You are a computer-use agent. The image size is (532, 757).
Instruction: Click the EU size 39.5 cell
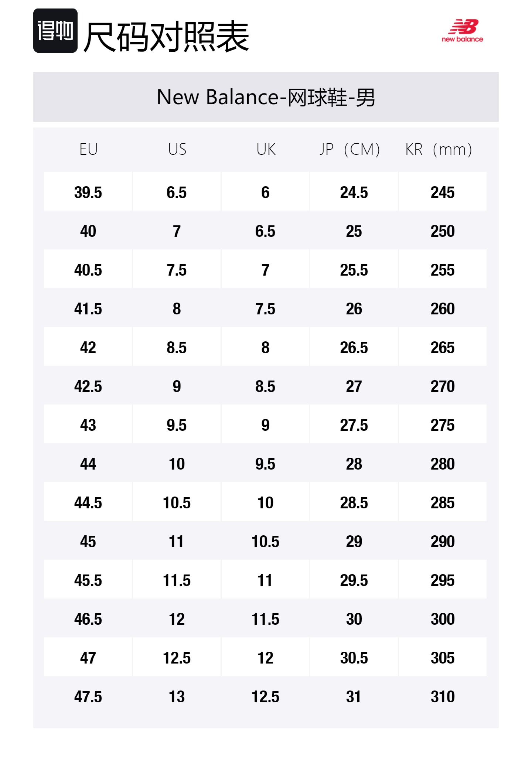[88, 192]
